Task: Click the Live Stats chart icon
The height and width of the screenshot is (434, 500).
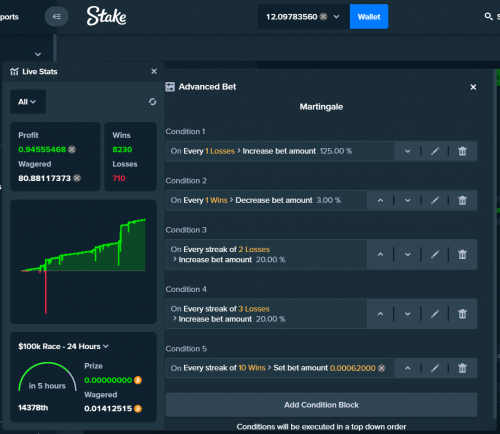Action: click(14, 71)
